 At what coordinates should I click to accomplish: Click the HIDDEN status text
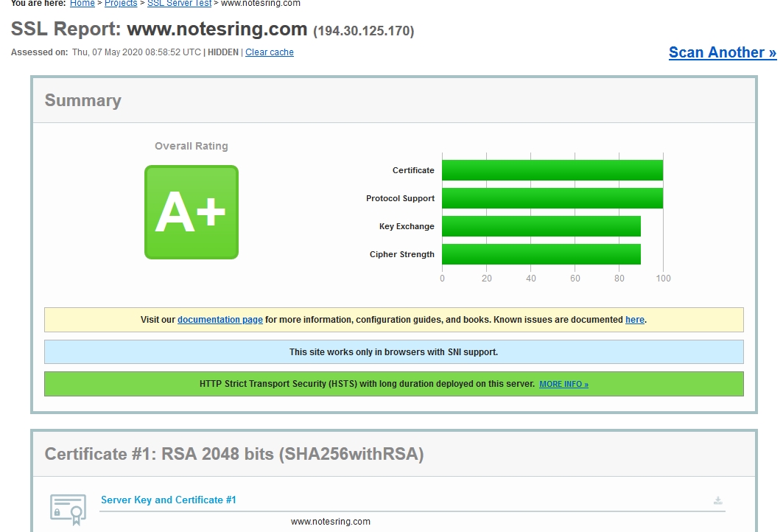point(222,52)
